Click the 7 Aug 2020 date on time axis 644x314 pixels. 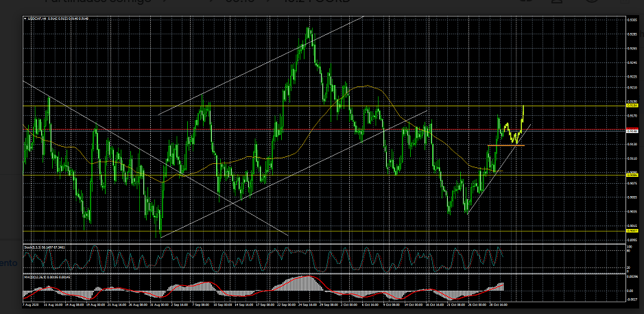29,303
